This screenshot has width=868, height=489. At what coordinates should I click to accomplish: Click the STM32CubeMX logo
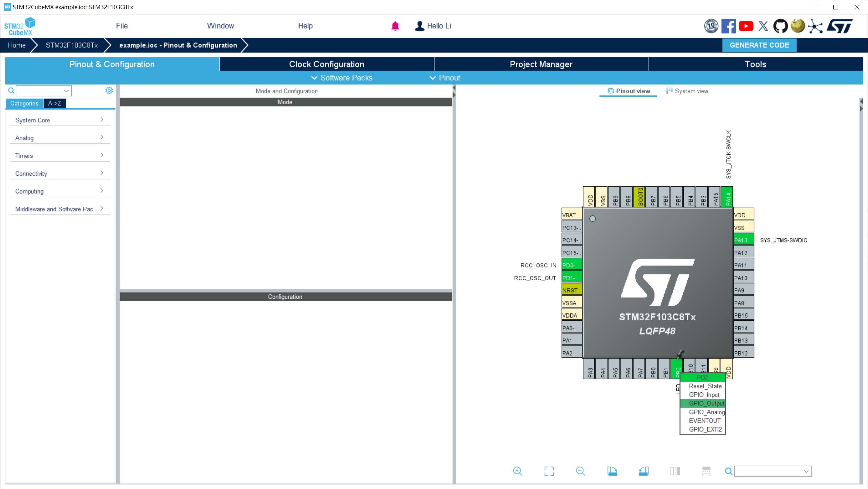(20, 26)
